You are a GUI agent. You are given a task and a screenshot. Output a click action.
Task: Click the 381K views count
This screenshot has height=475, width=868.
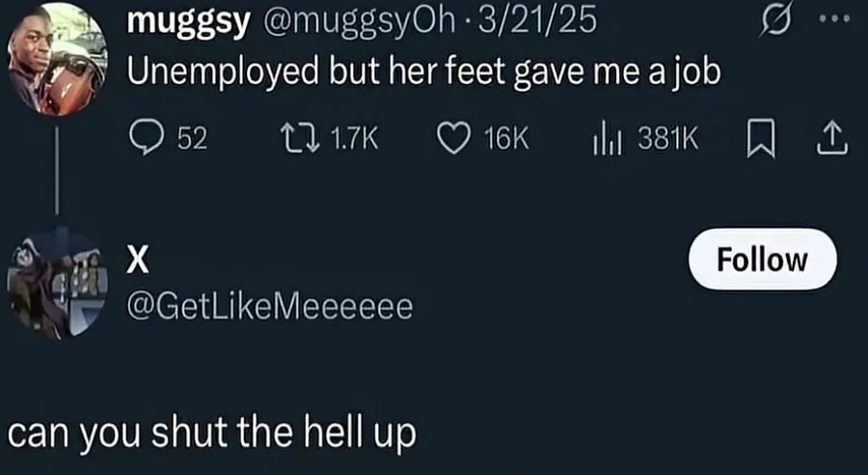667,139
